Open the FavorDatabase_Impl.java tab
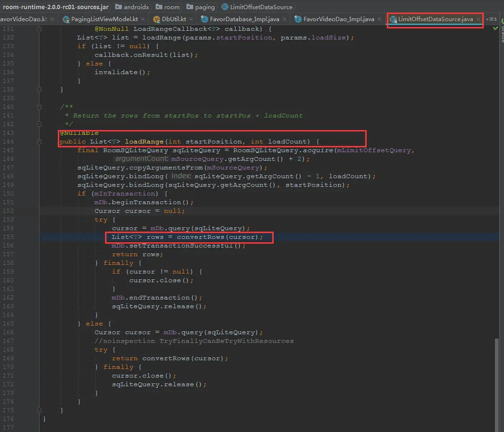Viewport: 504px width, 432px height. pyautogui.click(x=244, y=19)
